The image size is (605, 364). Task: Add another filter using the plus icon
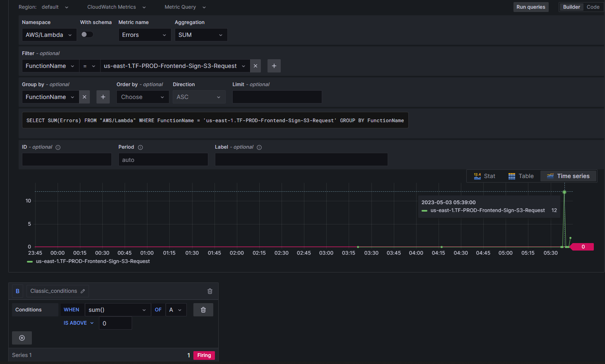coord(274,65)
